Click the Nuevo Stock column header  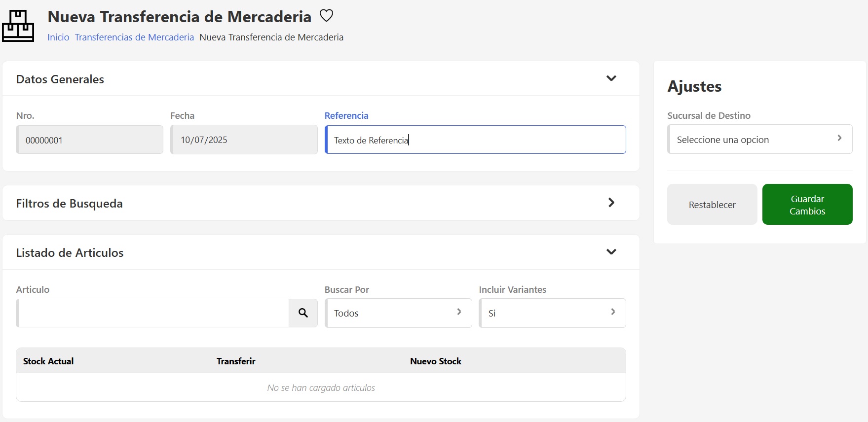tap(435, 361)
